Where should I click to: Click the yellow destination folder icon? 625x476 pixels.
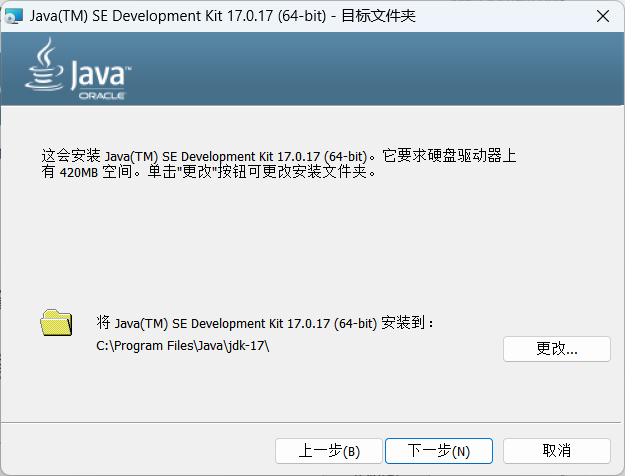(x=56, y=323)
